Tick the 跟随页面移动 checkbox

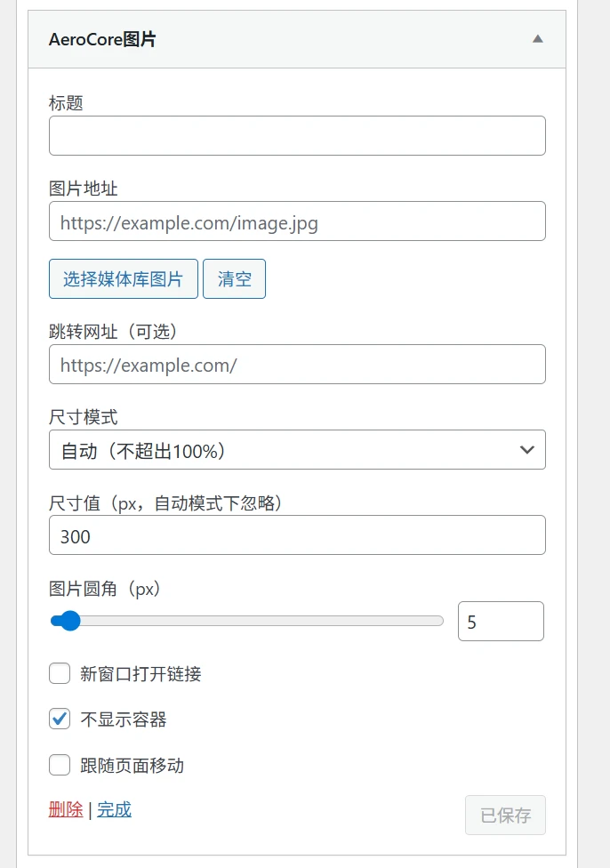tap(60, 765)
